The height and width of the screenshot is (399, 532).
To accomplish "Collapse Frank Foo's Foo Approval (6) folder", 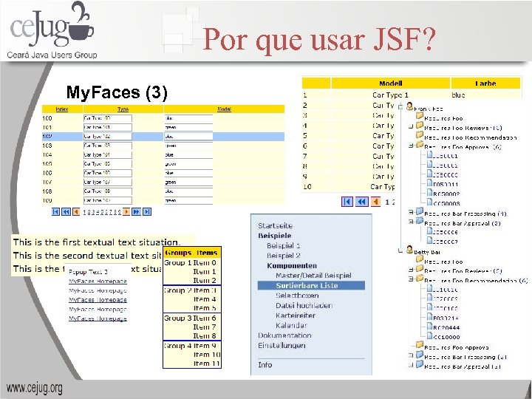I will point(411,146).
